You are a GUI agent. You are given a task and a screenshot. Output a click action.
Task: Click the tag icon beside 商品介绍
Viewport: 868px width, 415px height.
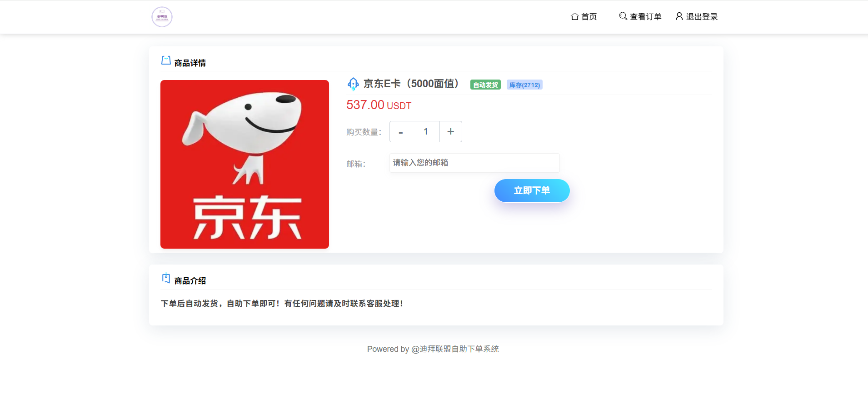point(166,278)
